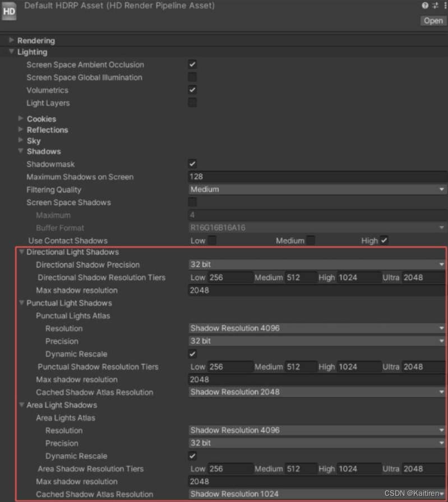Open the Directional Shadow Precision dropdown

click(x=317, y=264)
